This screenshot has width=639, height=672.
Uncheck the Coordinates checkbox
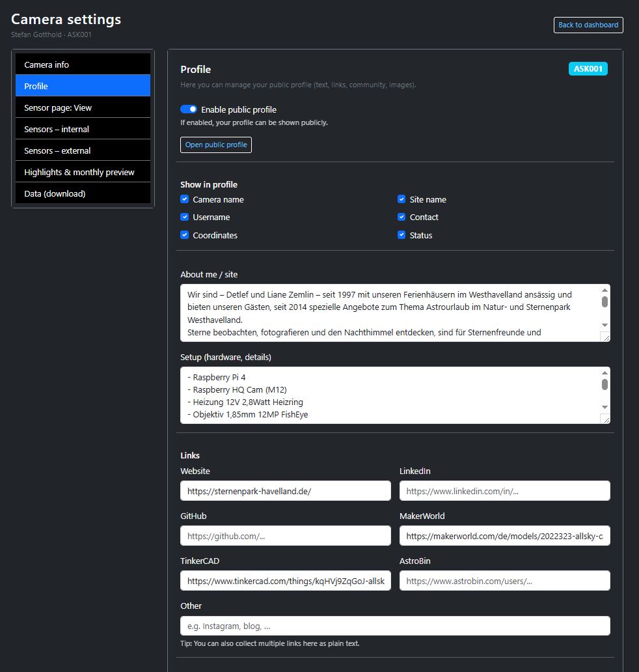coord(184,235)
